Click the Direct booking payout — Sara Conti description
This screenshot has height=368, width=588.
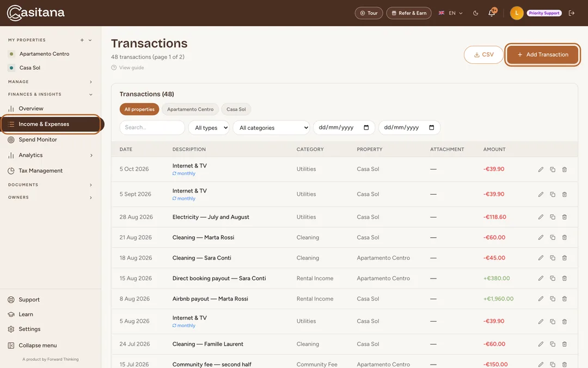point(219,278)
